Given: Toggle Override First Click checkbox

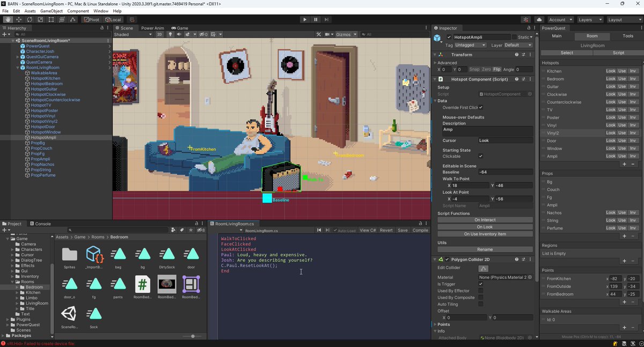Looking at the screenshot, I should (x=481, y=108).
